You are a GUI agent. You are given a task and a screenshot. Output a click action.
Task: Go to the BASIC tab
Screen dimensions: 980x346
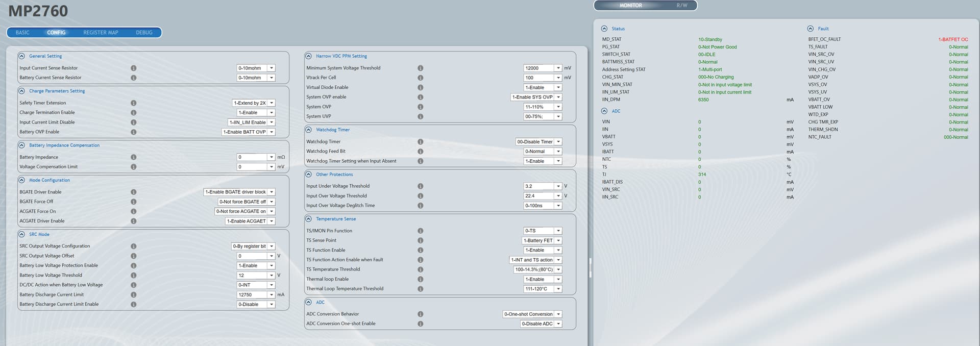pos(22,33)
